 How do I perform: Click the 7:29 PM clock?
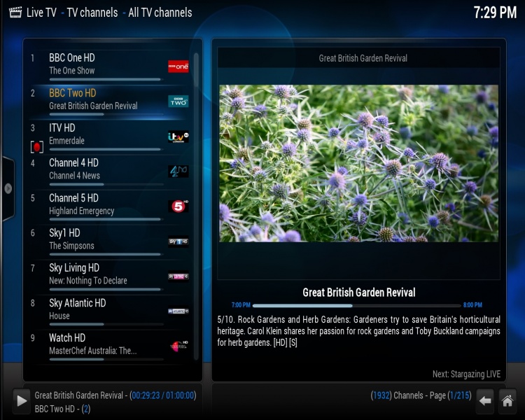[x=495, y=13]
